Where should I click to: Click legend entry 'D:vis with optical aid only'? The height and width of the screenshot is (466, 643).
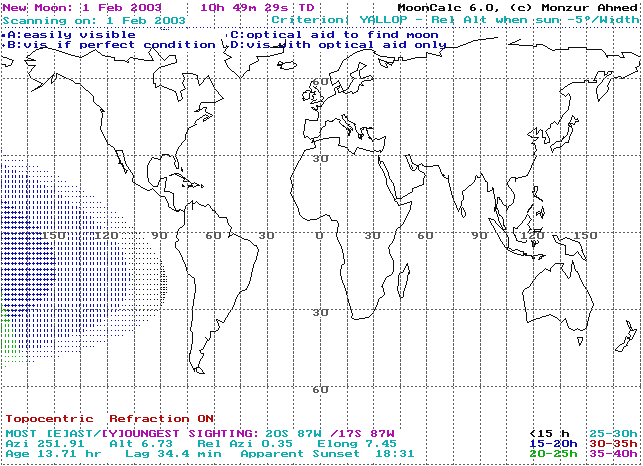point(338,45)
